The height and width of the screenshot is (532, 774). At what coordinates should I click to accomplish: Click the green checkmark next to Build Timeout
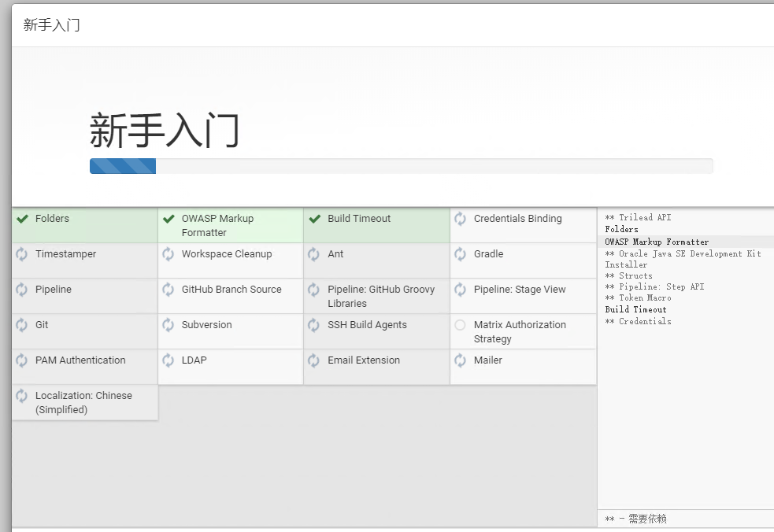[x=315, y=219]
